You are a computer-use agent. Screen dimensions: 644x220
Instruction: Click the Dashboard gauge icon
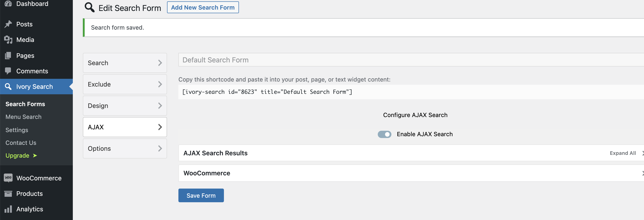click(x=8, y=3)
